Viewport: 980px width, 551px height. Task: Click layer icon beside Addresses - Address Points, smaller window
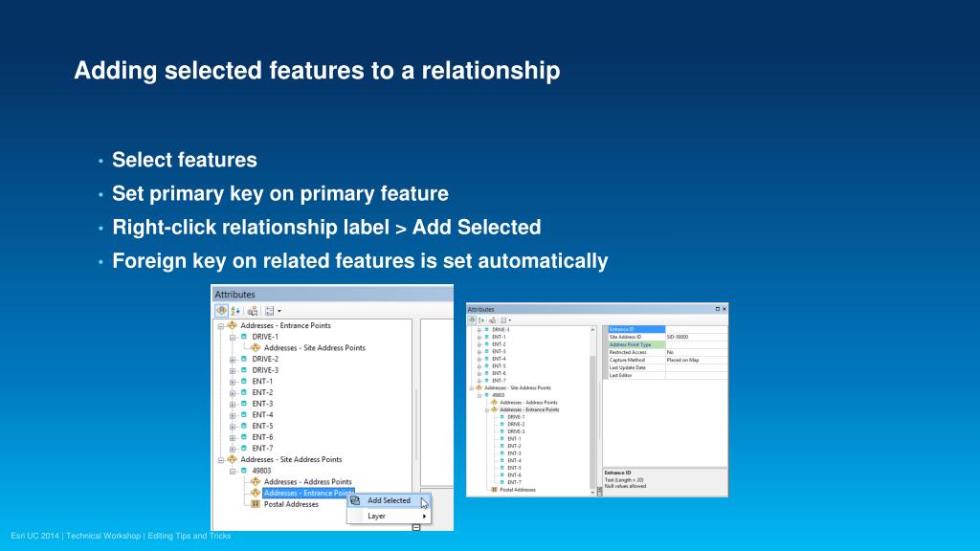click(494, 403)
